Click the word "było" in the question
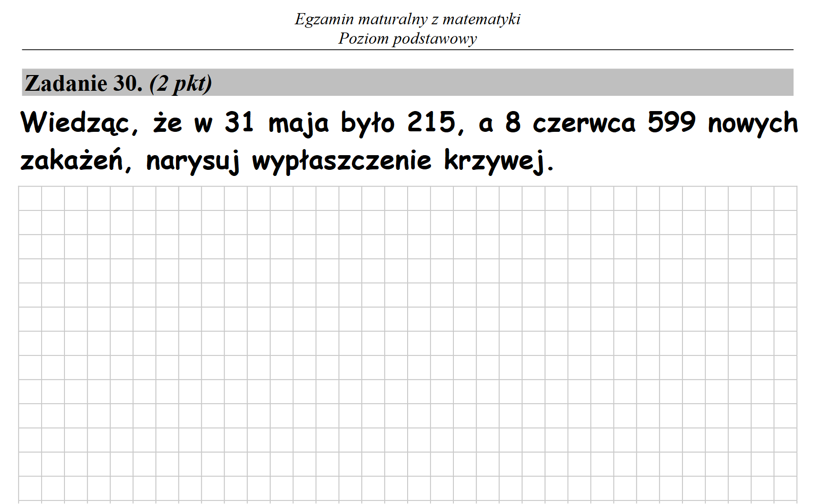 tap(367, 123)
